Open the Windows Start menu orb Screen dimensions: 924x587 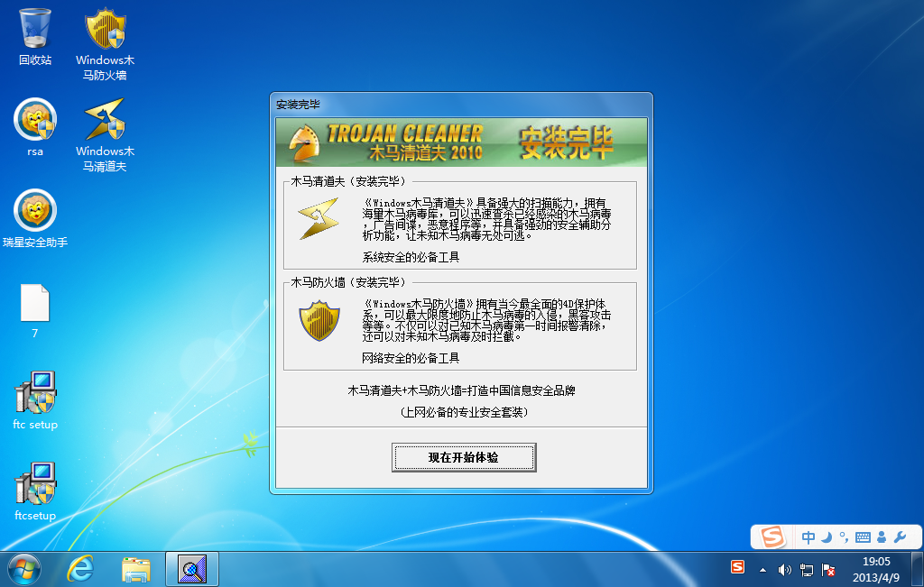[24, 569]
